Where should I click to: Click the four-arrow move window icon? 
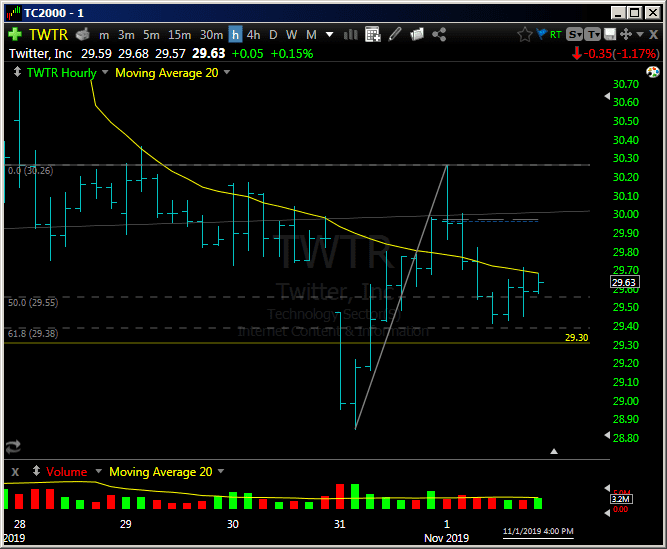(x=626, y=34)
